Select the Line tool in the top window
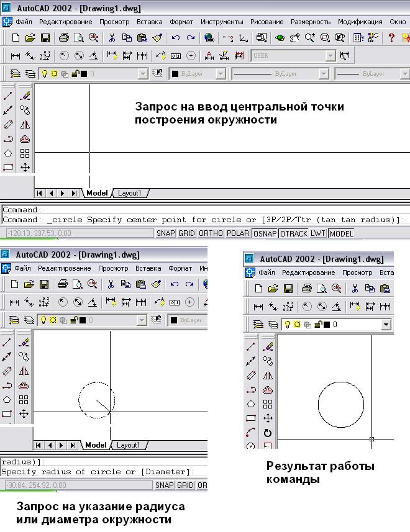Screen dimensions: 410x532 (x=8, y=96)
